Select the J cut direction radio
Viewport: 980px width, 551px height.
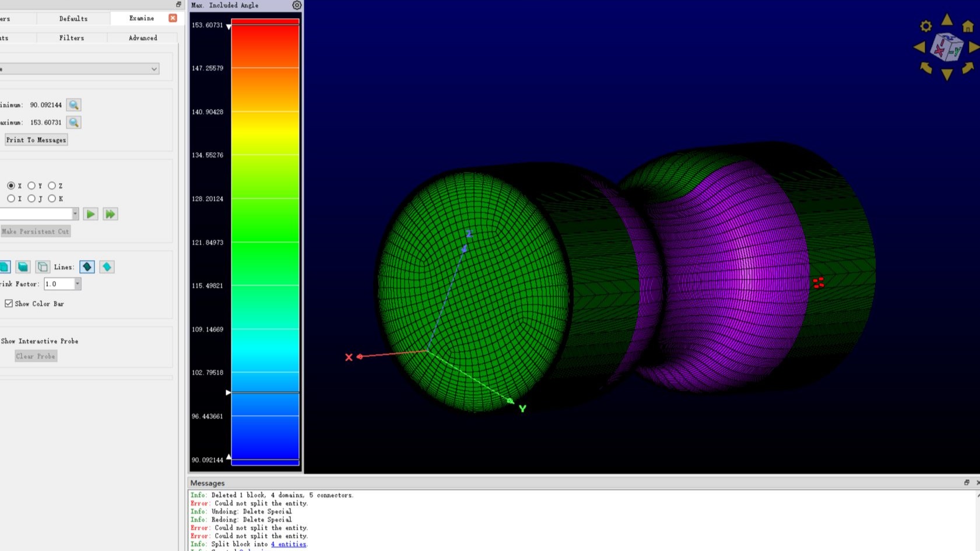click(31, 198)
